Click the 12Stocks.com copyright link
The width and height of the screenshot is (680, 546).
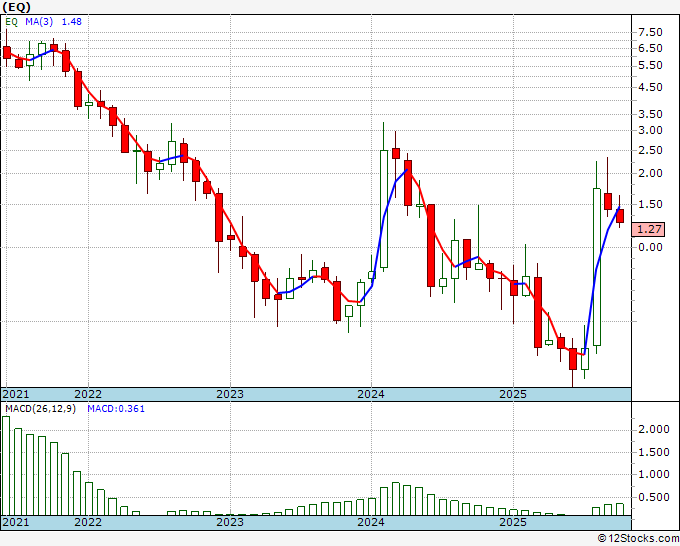coord(638,539)
